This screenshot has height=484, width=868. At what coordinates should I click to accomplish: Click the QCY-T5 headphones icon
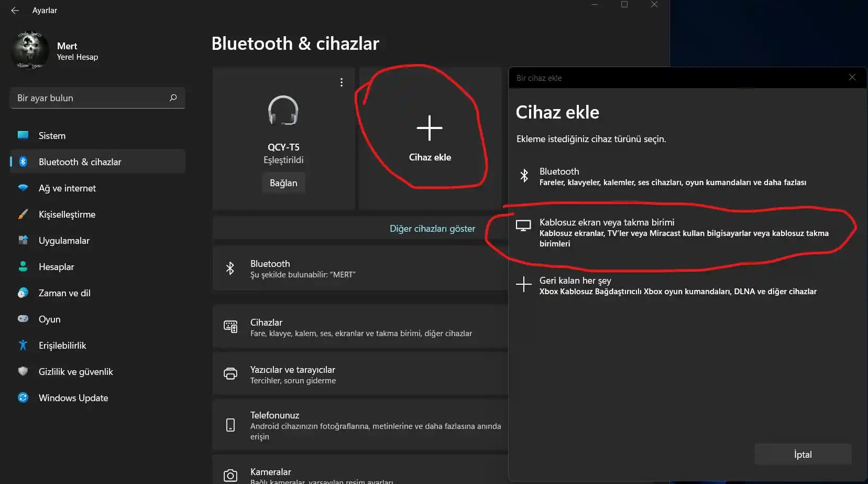tap(283, 111)
